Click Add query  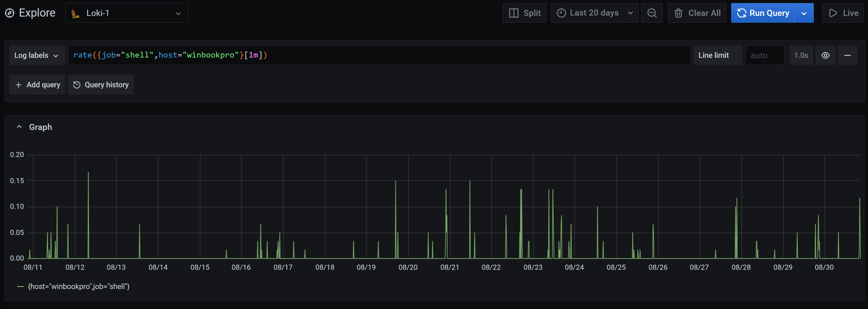coord(37,85)
